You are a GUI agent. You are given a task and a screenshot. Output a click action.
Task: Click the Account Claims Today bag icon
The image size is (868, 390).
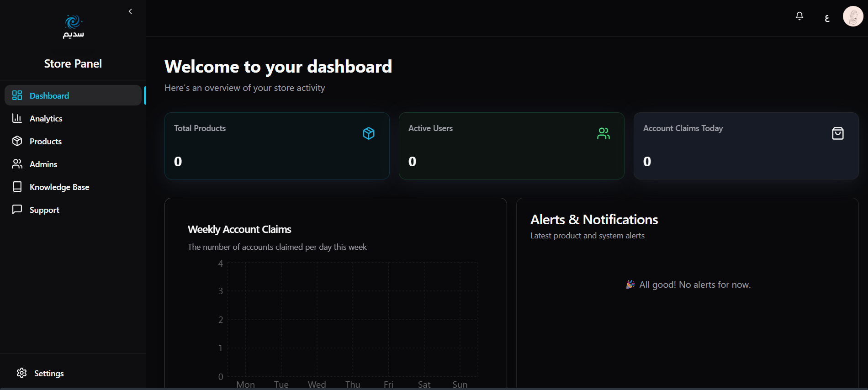(x=837, y=133)
